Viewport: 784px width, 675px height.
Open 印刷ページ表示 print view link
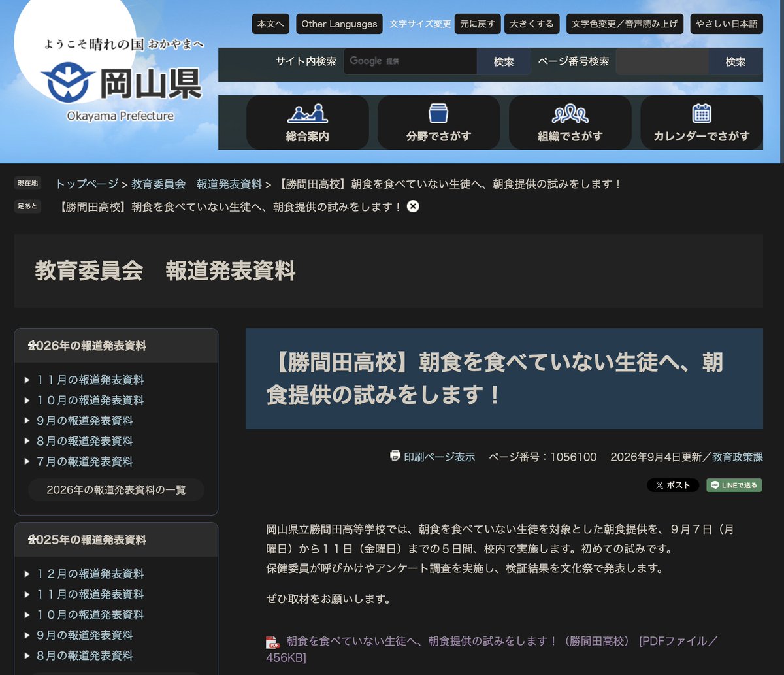pos(440,457)
